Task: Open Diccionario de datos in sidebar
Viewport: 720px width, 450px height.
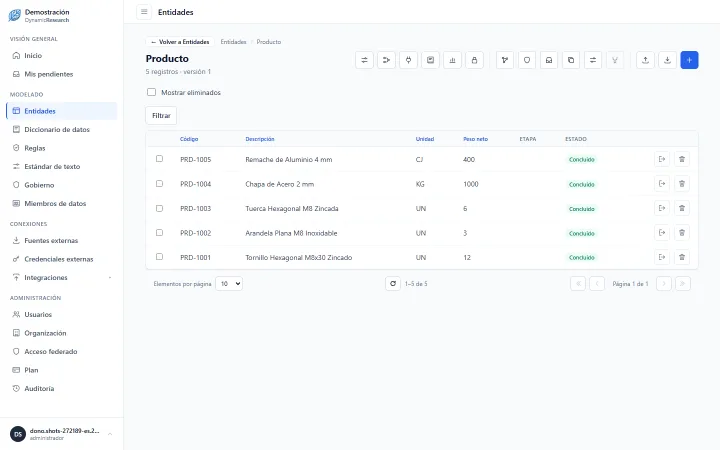Action: point(62,129)
